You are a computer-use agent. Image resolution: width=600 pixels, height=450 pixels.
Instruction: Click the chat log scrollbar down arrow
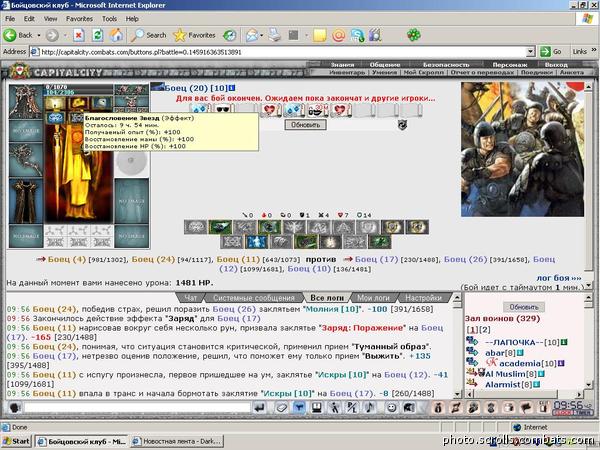[457, 394]
